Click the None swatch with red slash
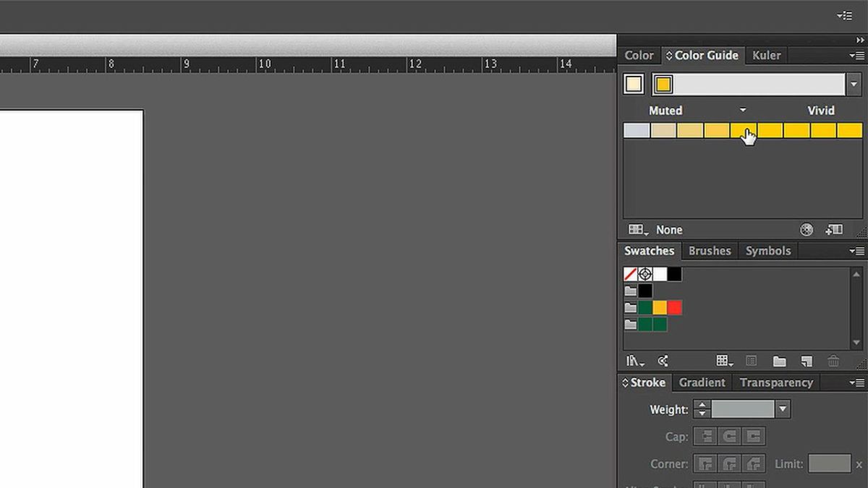 (631, 274)
